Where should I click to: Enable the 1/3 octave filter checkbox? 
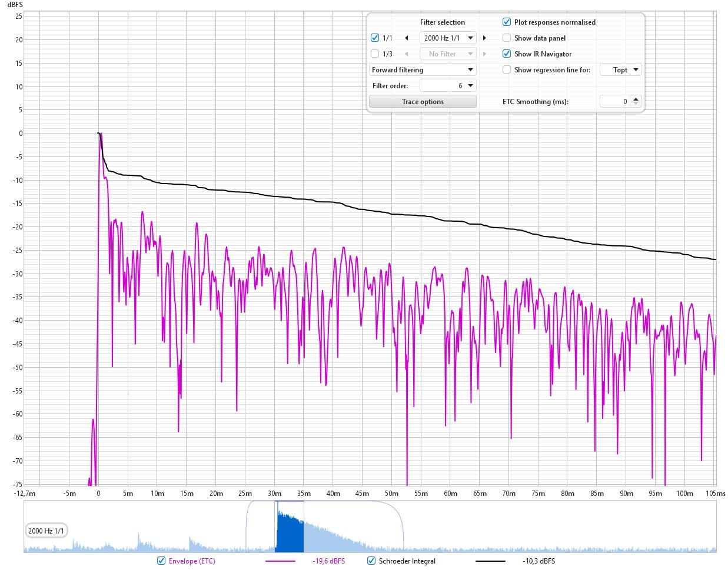click(375, 54)
